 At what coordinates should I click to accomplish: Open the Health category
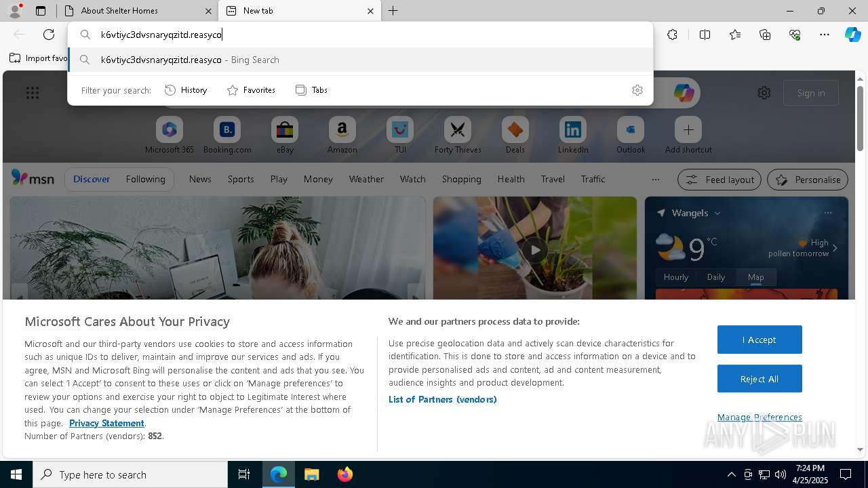point(511,179)
